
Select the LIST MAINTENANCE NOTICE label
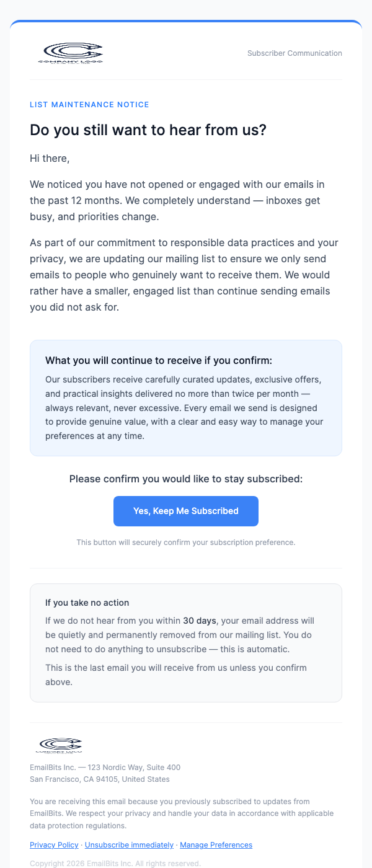(x=89, y=104)
